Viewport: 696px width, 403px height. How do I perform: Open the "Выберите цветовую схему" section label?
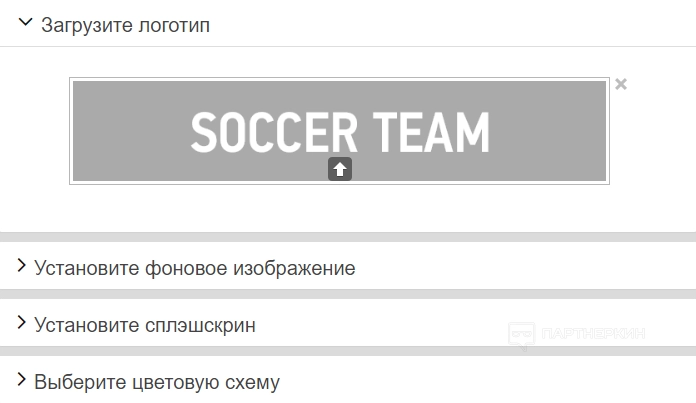point(156,382)
